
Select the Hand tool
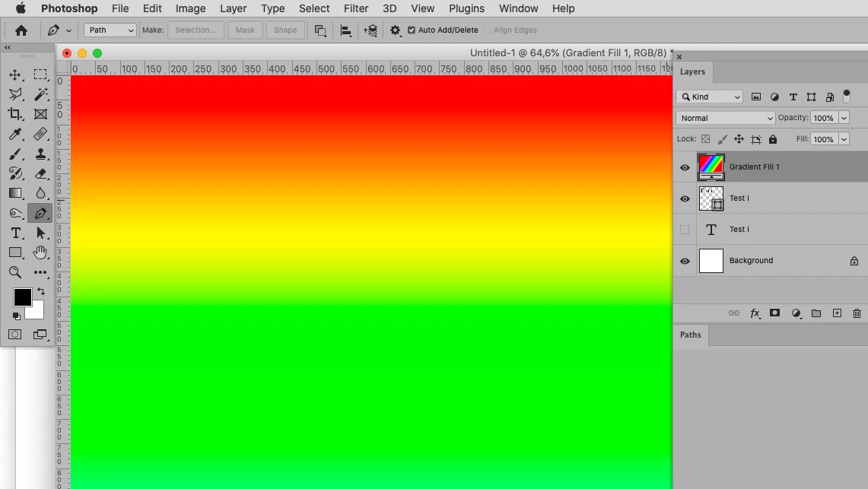click(40, 252)
